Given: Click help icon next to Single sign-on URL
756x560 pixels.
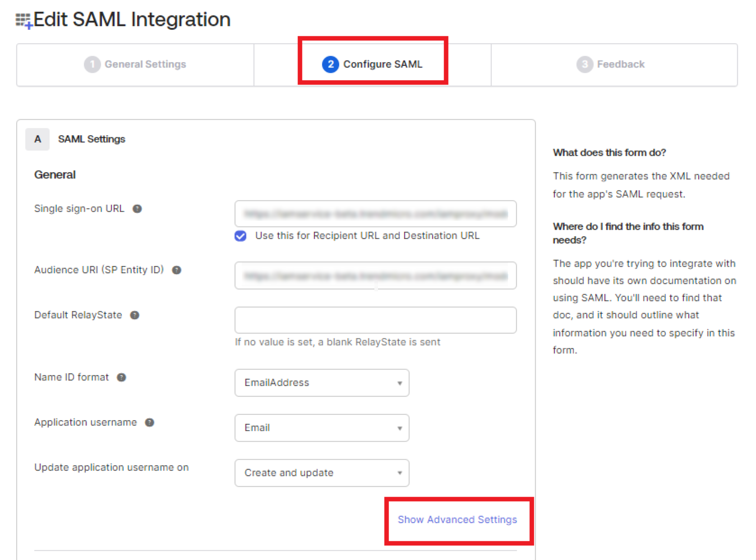Looking at the screenshot, I should point(137,209).
